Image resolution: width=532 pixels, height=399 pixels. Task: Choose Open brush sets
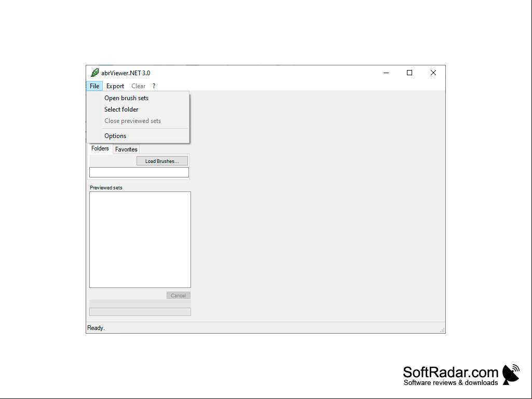pyautogui.click(x=138, y=98)
